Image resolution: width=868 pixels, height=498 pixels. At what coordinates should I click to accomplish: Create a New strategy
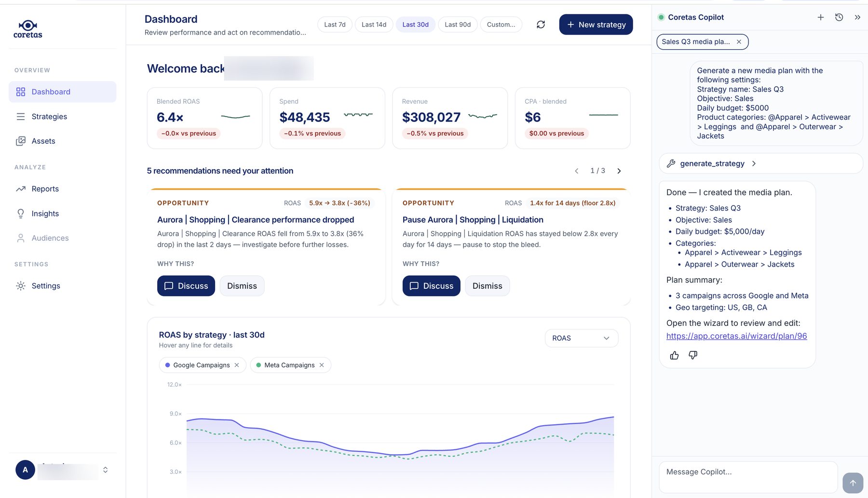596,25
